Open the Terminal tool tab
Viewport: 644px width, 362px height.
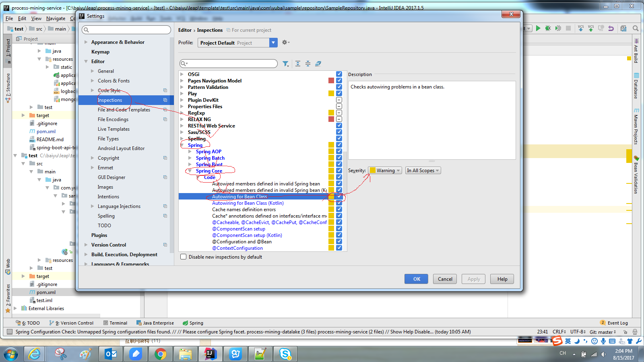[115, 323]
